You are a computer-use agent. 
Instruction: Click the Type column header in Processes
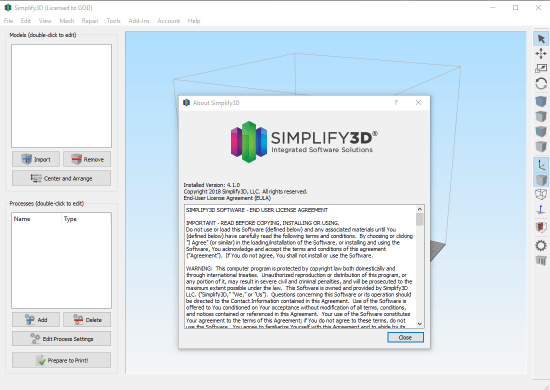pos(87,219)
